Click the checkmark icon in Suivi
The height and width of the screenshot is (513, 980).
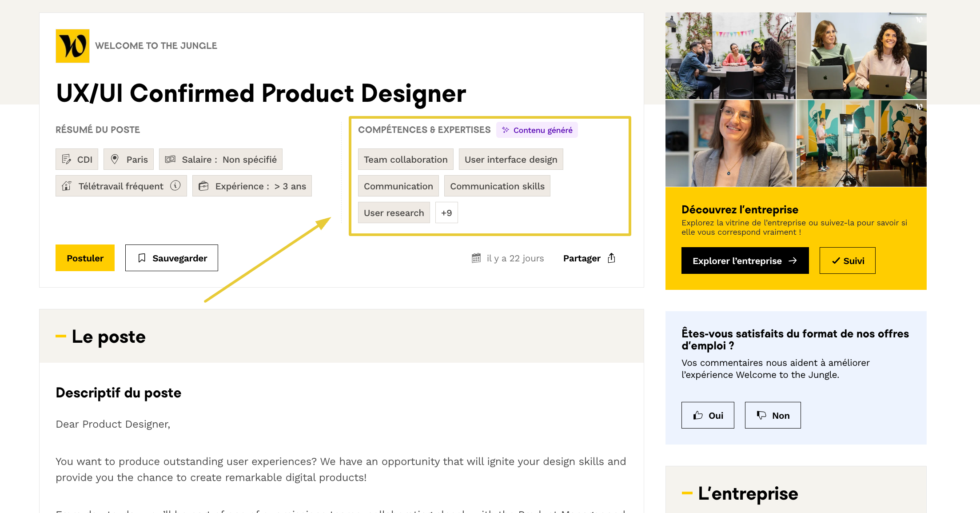(836, 261)
